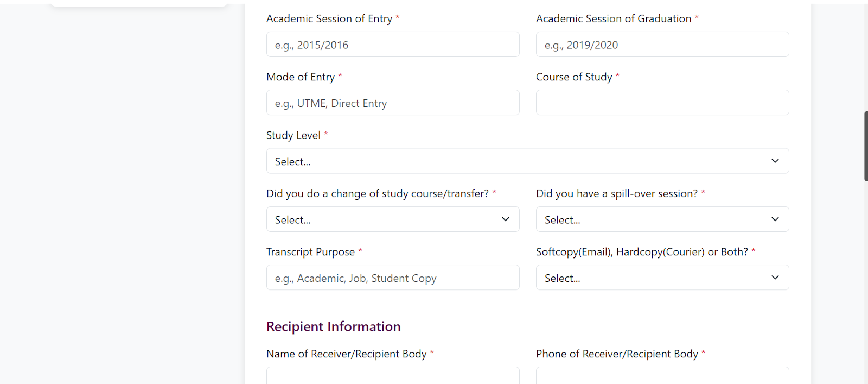Viewport: 868px width, 384px height.
Task: Click the Academic Session of Graduation input
Action: click(662, 45)
